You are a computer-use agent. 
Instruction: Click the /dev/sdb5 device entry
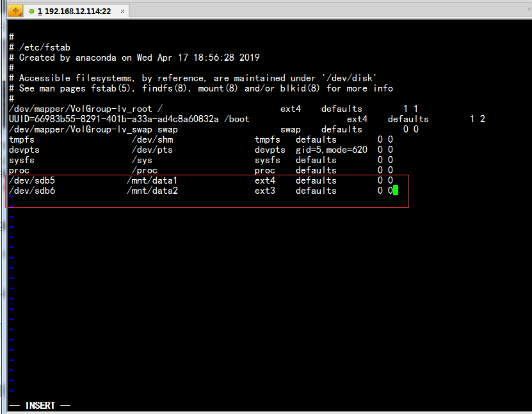(x=32, y=180)
